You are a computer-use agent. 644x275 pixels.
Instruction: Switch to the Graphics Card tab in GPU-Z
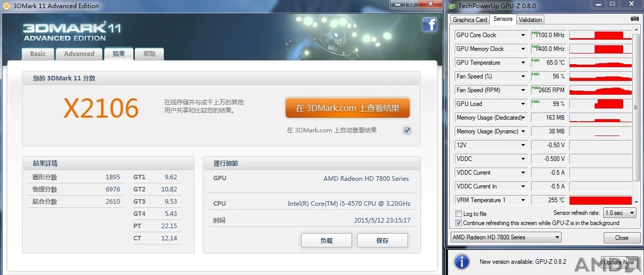click(x=470, y=20)
